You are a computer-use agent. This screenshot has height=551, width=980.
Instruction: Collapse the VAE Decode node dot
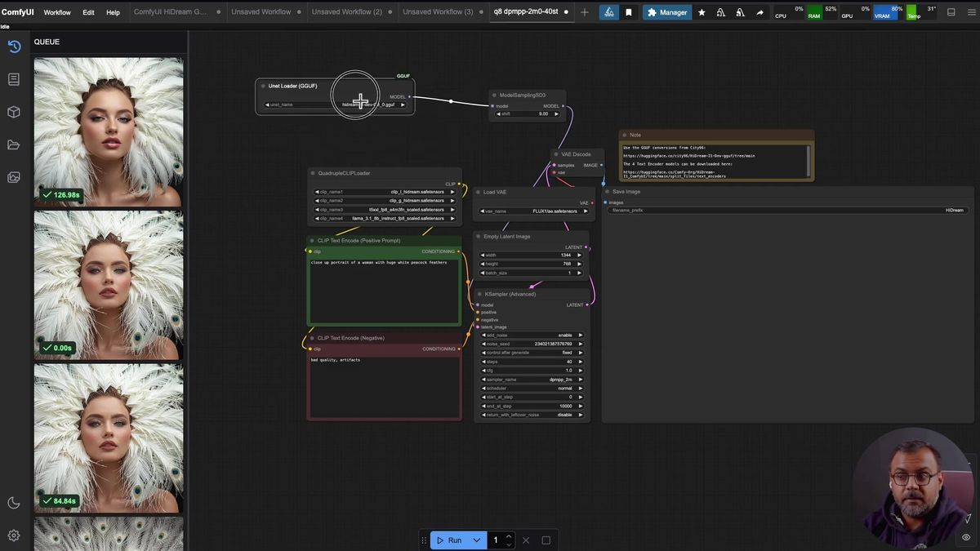coord(556,154)
